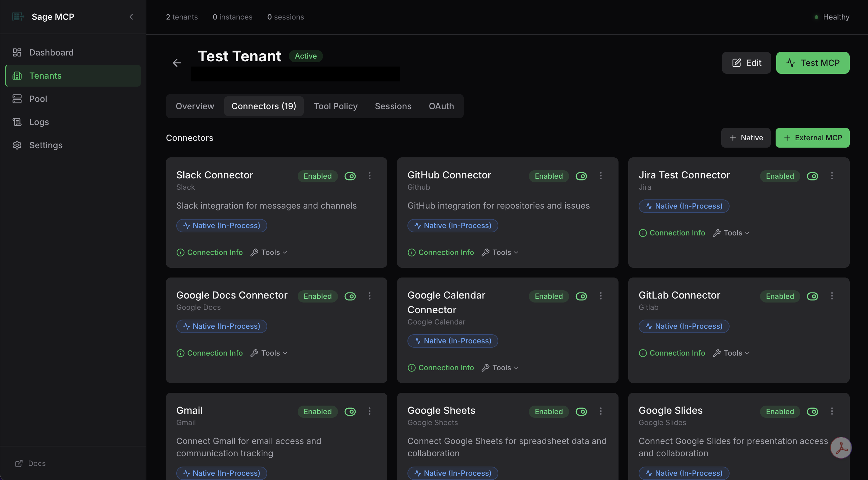View Connection Info for Google Calendar Connector

tap(441, 368)
